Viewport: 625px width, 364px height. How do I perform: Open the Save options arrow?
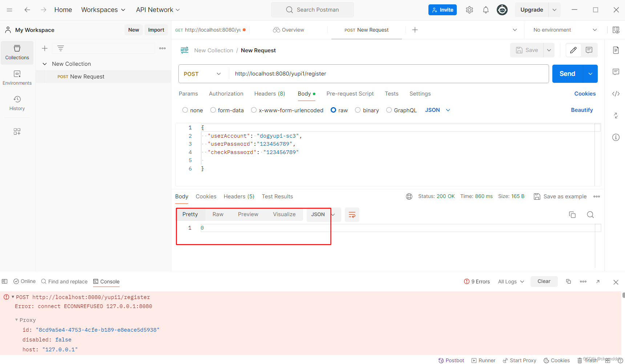coord(549,50)
